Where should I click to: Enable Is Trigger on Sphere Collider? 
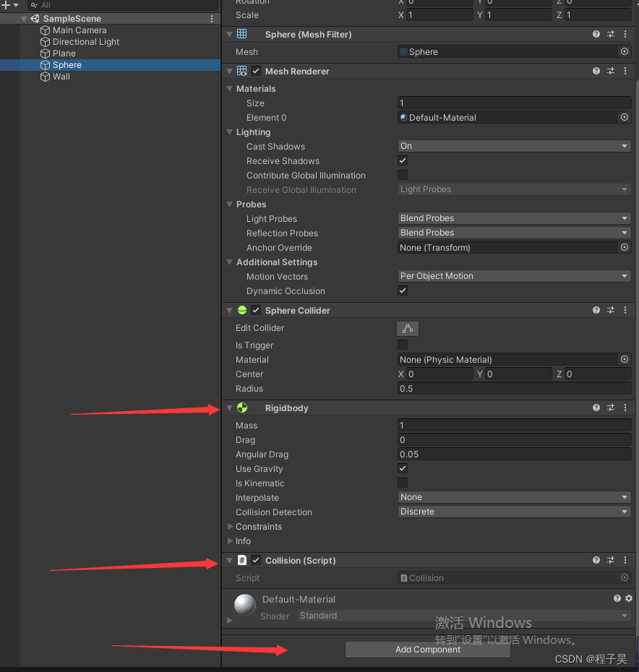[x=403, y=345]
